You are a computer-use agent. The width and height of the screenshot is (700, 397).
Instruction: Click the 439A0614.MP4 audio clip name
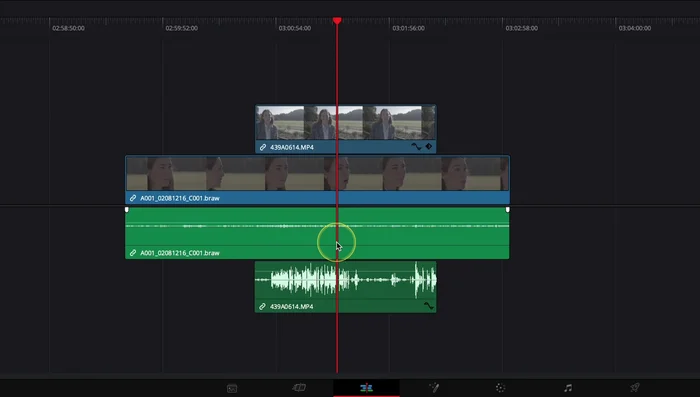tap(292, 306)
